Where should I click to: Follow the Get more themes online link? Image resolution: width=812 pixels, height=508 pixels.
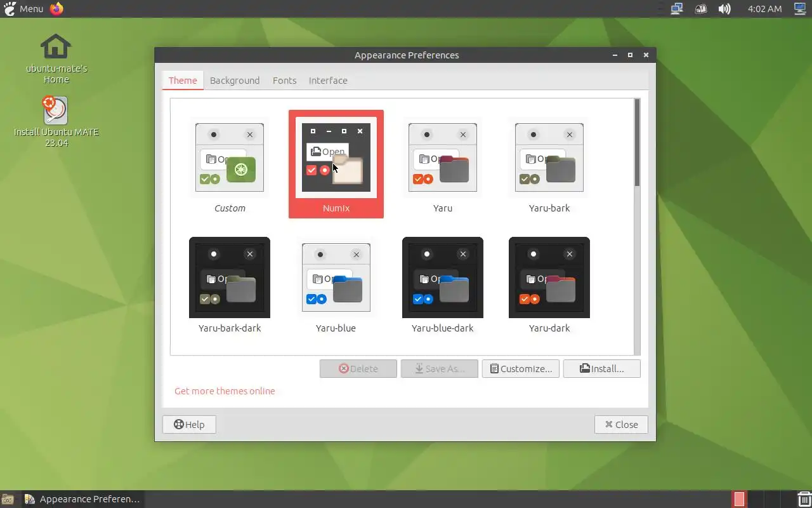[x=225, y=391]
